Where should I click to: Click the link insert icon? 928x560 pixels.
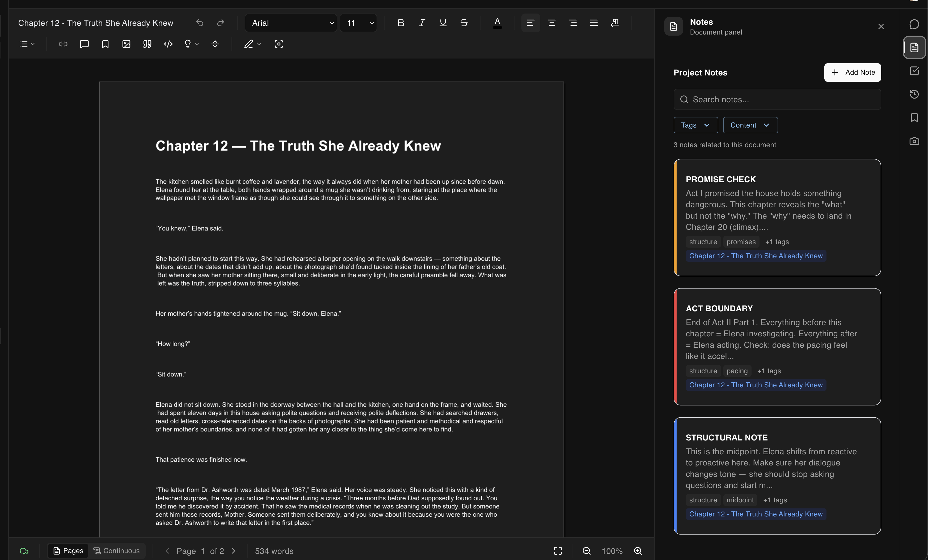point(63,44)
